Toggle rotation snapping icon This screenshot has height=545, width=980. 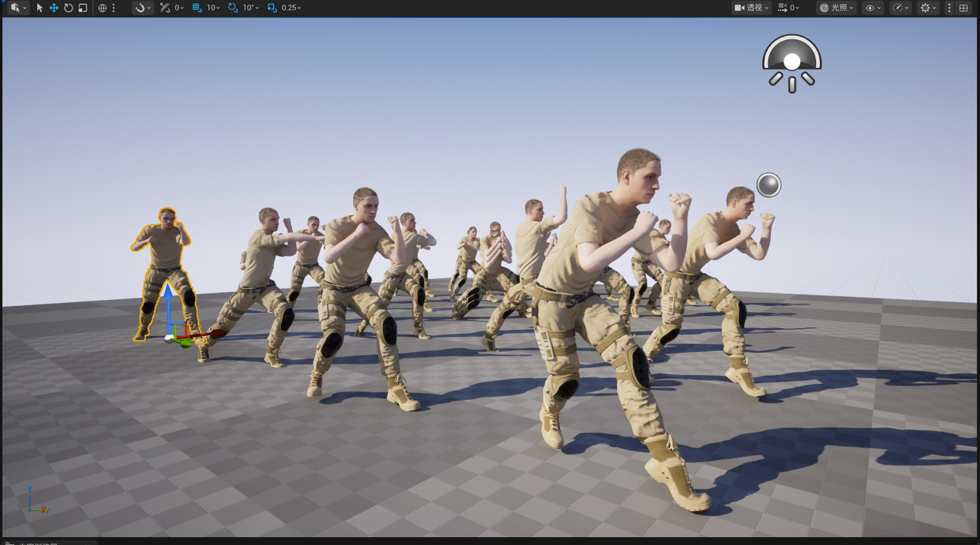click(x=233, y=8)
